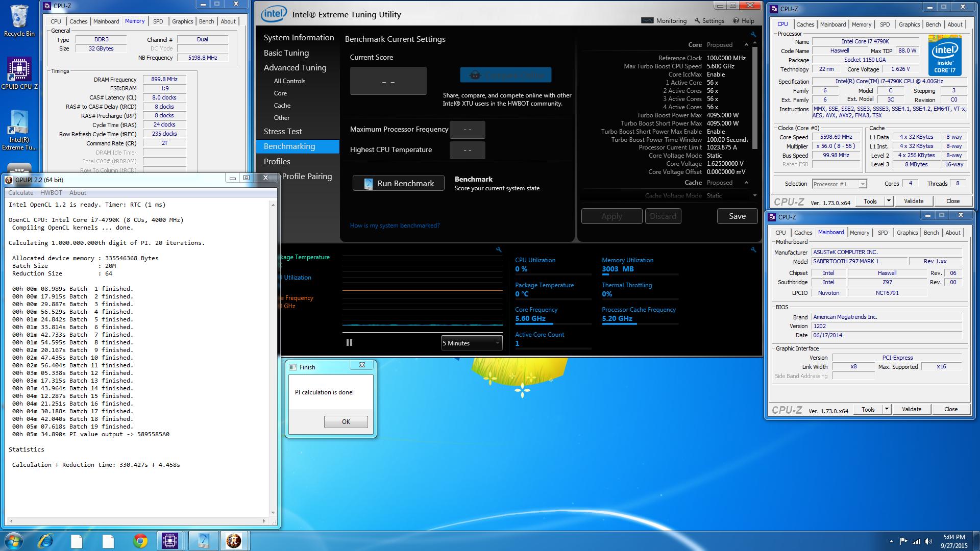Open Graphics tab in Mainboard CPU-Z window
The width and height of the screenshot is (980, 551).
(x=907, y=233)
